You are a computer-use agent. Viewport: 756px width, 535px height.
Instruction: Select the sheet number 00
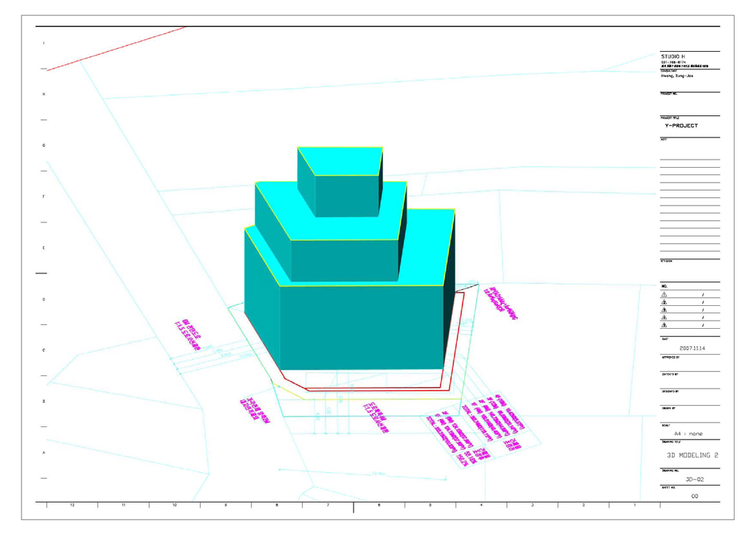[x=695, y=497]
